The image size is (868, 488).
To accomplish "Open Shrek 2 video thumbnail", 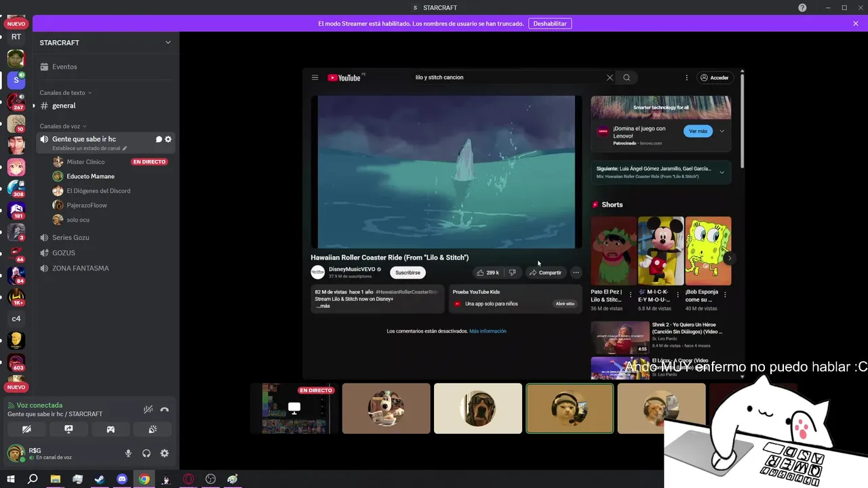I will (x=620, y=338).
